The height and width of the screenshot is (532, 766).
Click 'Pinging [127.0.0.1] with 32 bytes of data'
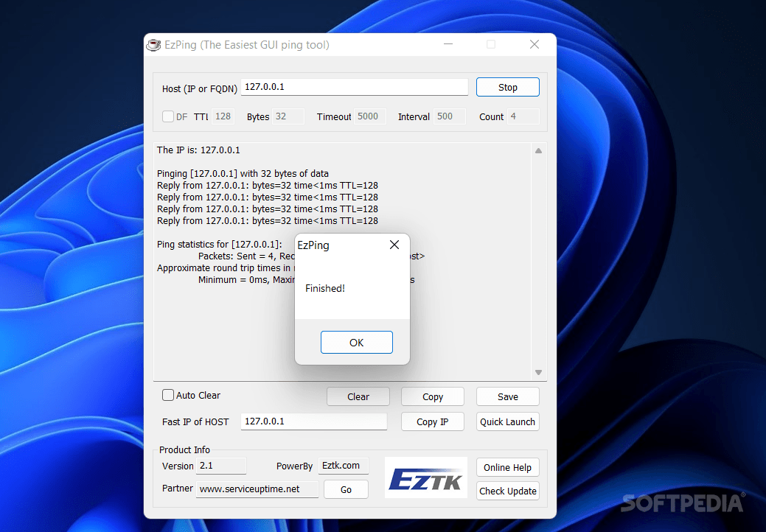click(243, 173)
